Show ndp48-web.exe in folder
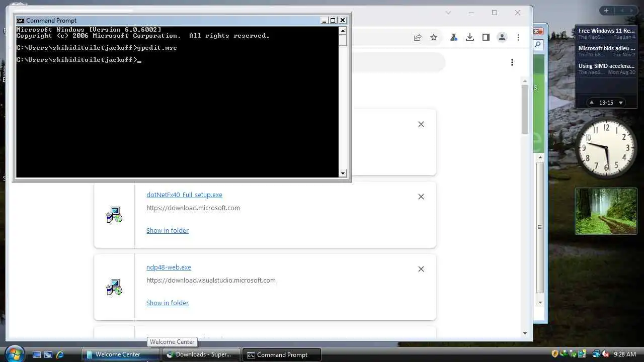This screenshot has width=644, height=362. (168, 303)
